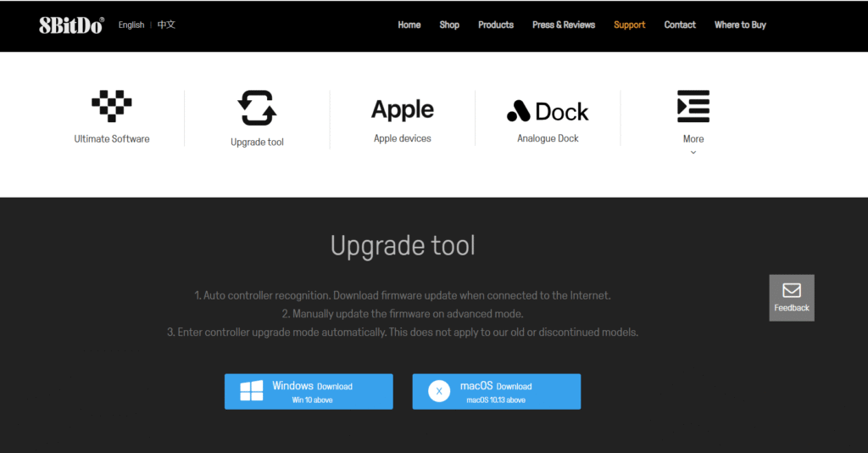Click 'Manually update the firmware' line
Screen dimensions: 868x453
[x=403, y=314]
